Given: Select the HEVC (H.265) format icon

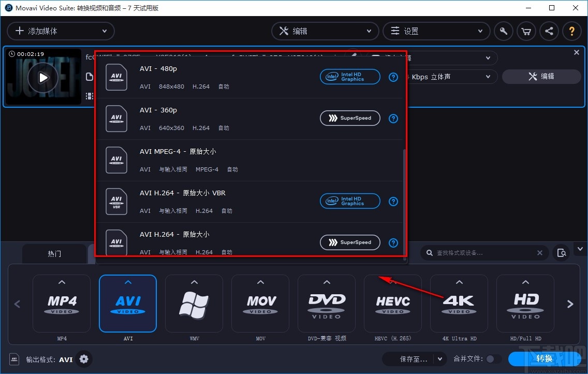Looking at the screenshot, I should [392, 304].
